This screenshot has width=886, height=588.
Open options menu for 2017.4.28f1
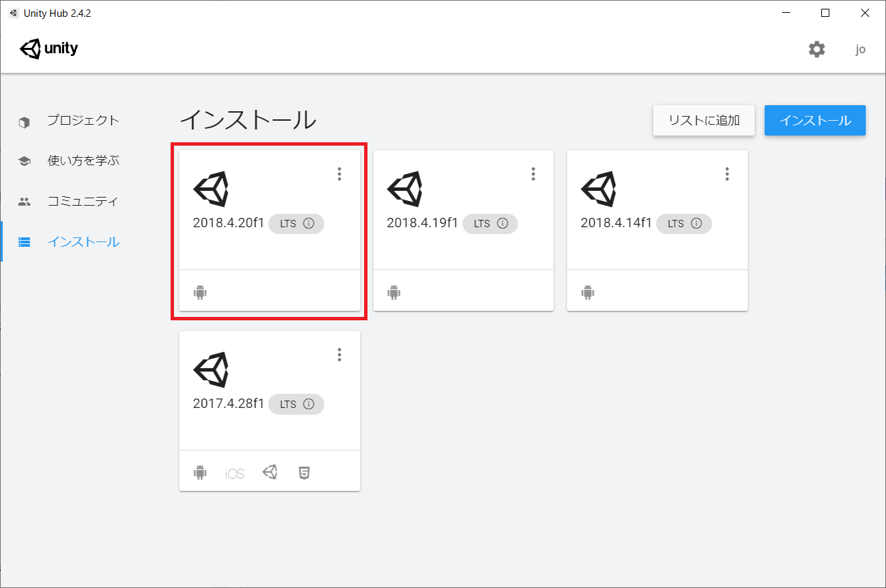tap(339, 354)
